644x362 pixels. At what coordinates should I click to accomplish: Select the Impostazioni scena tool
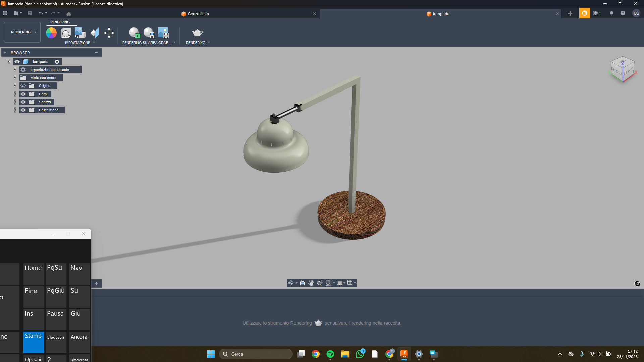click(x=65, y=33)
